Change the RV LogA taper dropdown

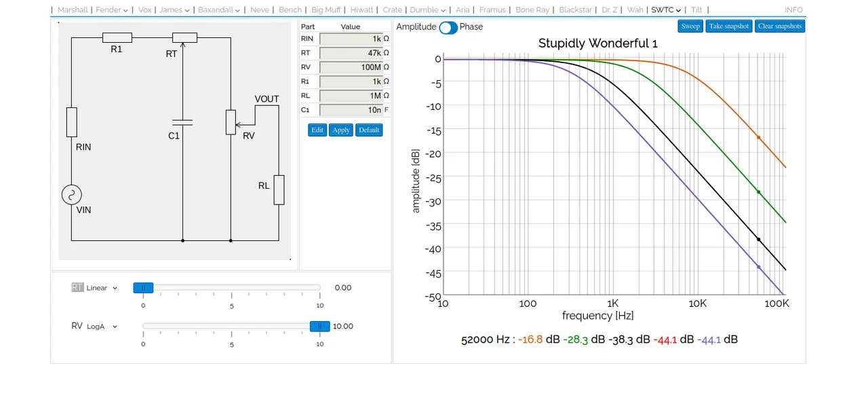pyautogui.click(x=102, y=327)
